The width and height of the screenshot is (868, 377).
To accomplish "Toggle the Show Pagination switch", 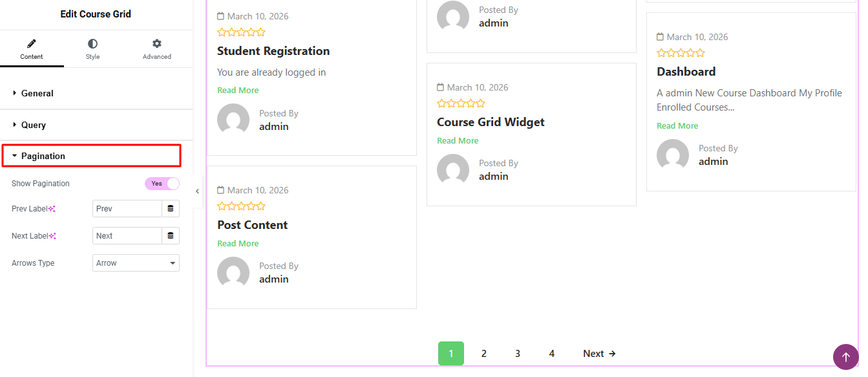I will (162, 184).
